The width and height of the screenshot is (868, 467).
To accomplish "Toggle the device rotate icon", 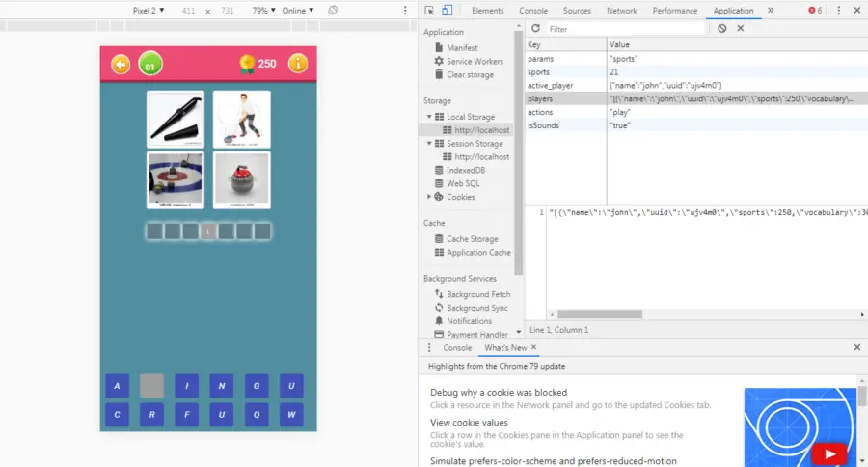I will coord(333,10).
